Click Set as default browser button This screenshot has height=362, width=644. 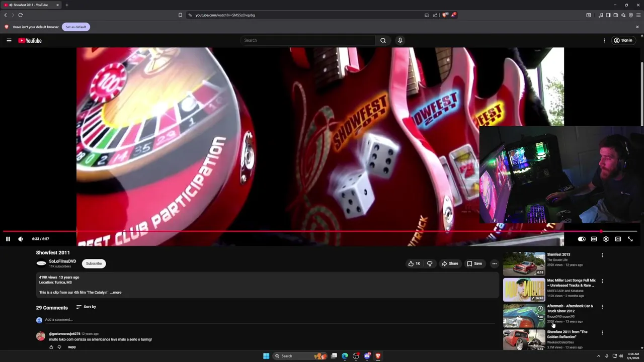pyautogui.click(x=76, y=27)
